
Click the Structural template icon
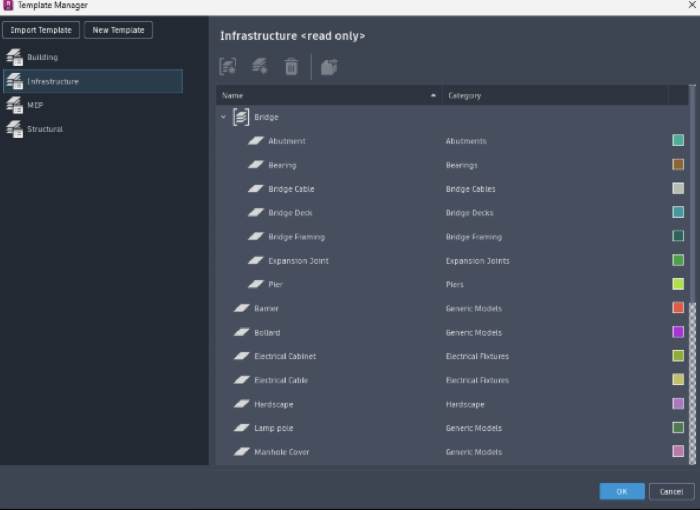tap(14, 129)
